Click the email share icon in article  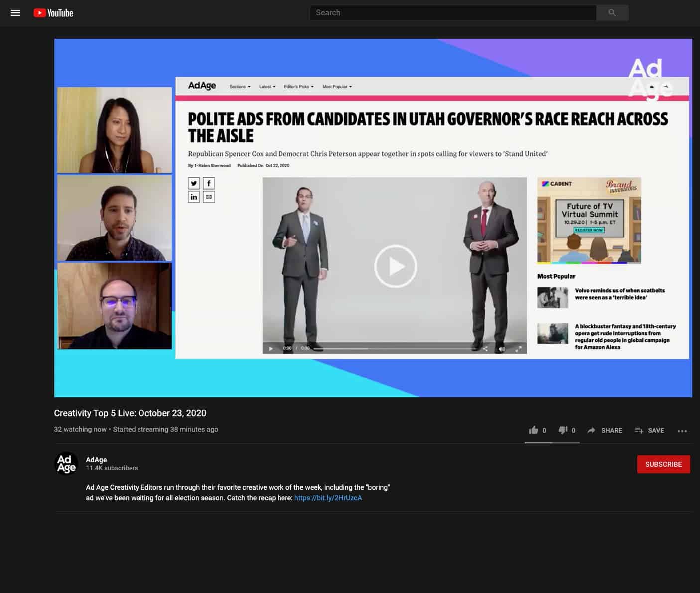(209, 197)
